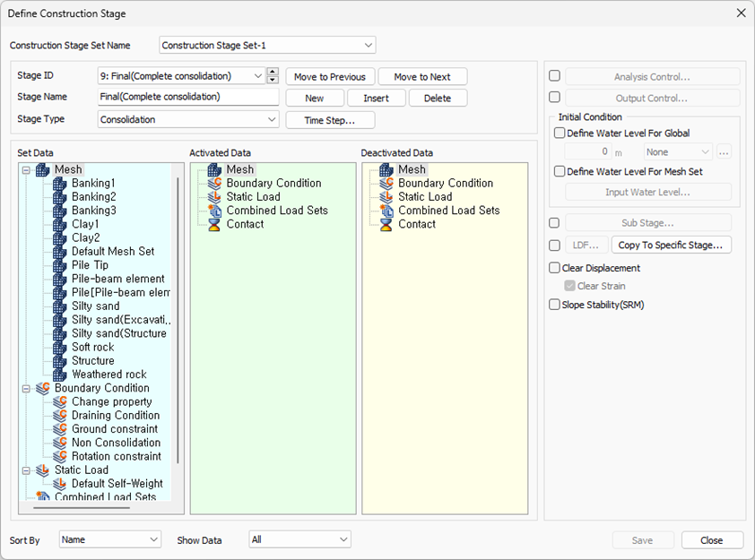Select Pile-beam element mesh set

[x=118, y=279]
